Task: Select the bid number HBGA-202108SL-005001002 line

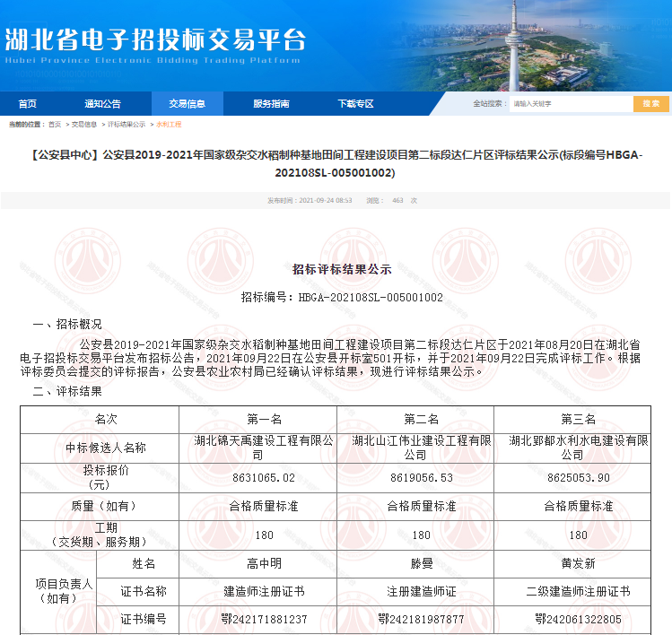Action: [342, 297]
